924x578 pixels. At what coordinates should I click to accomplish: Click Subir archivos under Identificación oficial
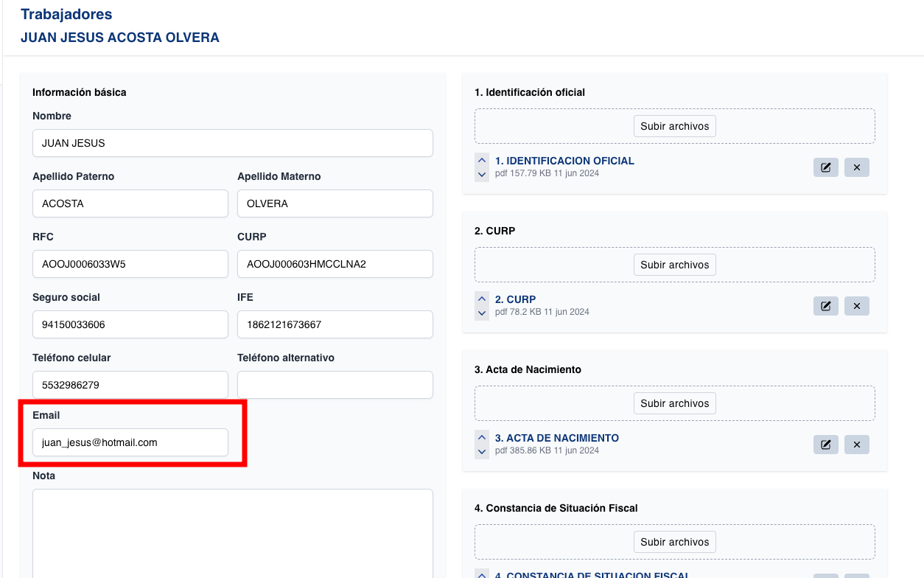674,126
